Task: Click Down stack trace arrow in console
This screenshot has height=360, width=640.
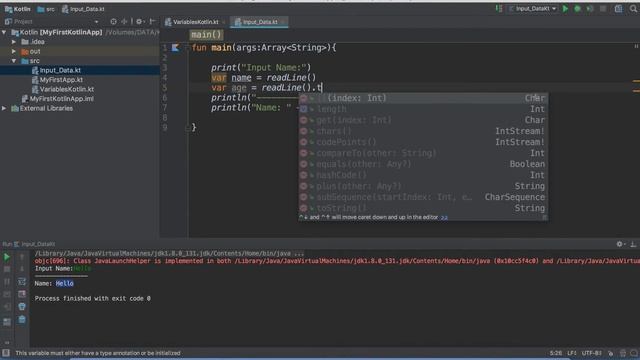Action: [x=22, y=269]
